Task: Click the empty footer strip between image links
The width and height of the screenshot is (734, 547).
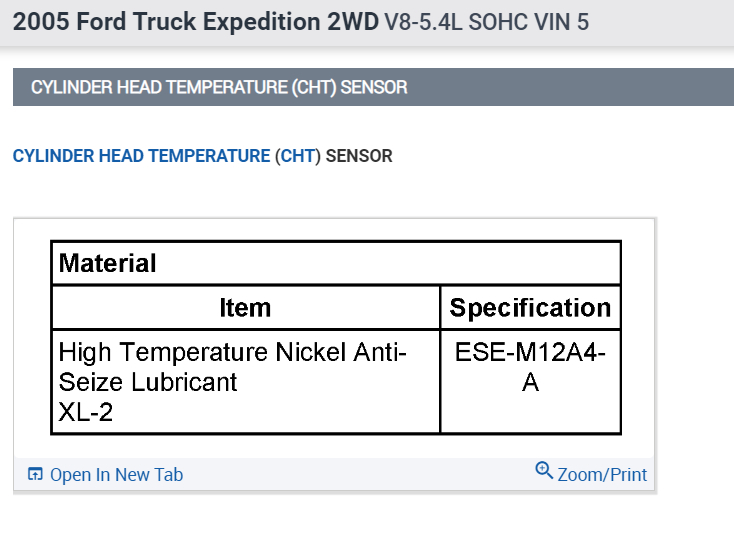Action: (x=358, y=475)
